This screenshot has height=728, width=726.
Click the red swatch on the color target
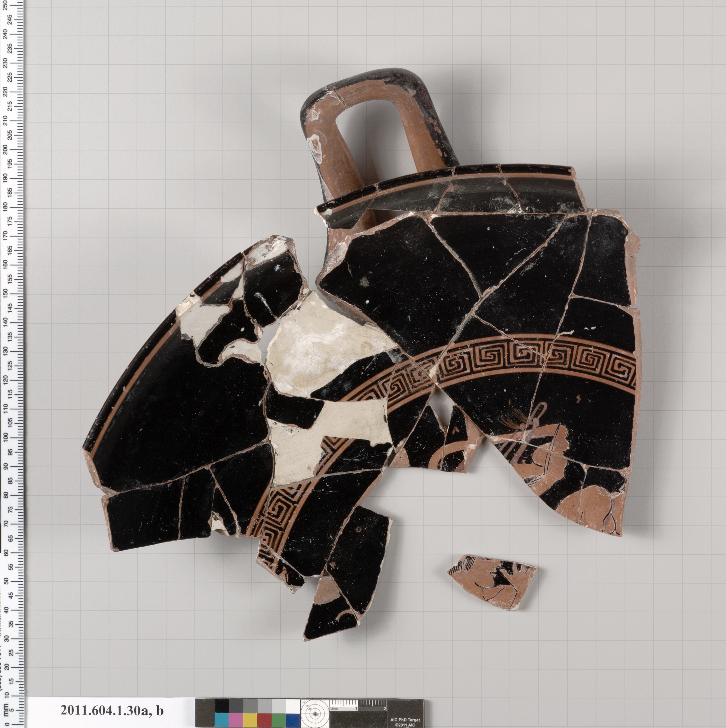265,720
